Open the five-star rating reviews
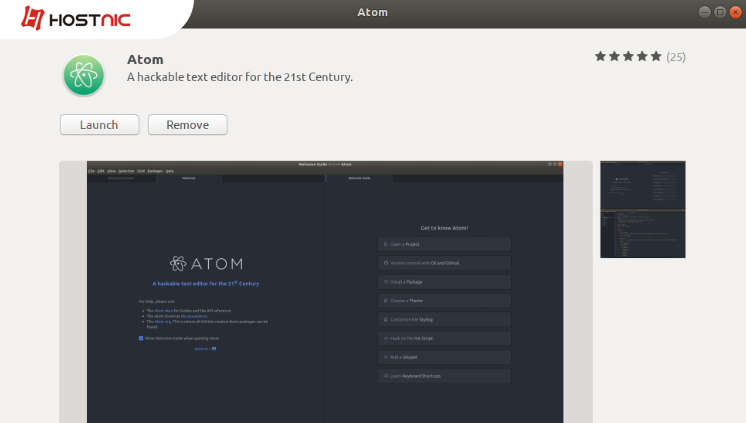Screen dimensions: 746x423 (x=628, y=57)
